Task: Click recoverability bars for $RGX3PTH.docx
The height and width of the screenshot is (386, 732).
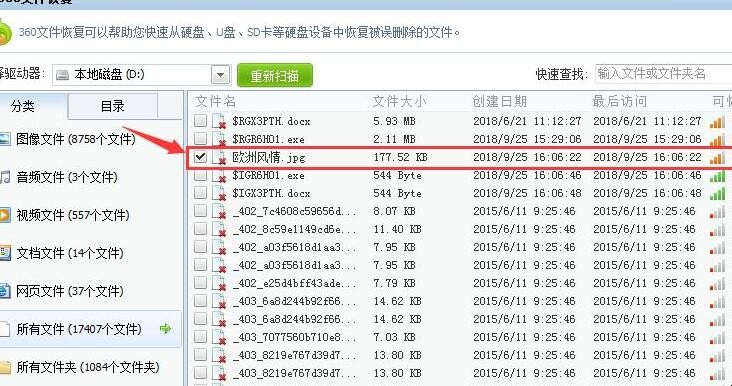Action: coord(718,121)
